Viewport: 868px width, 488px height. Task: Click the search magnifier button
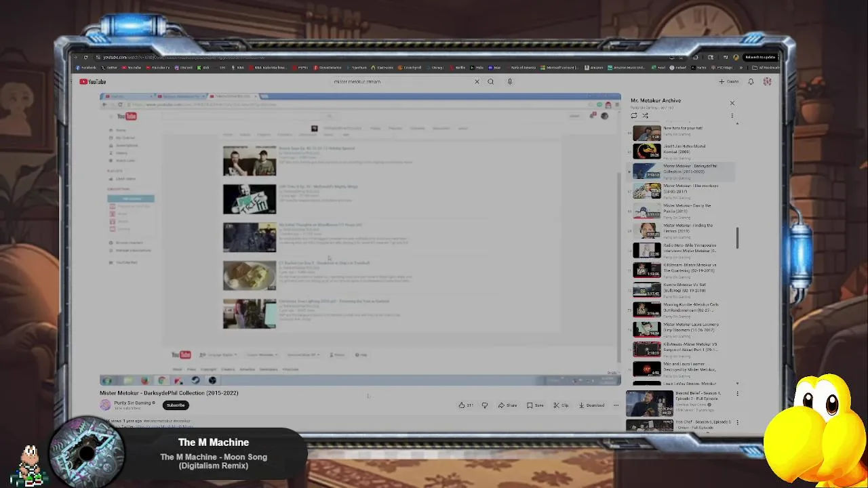[491, 81]
